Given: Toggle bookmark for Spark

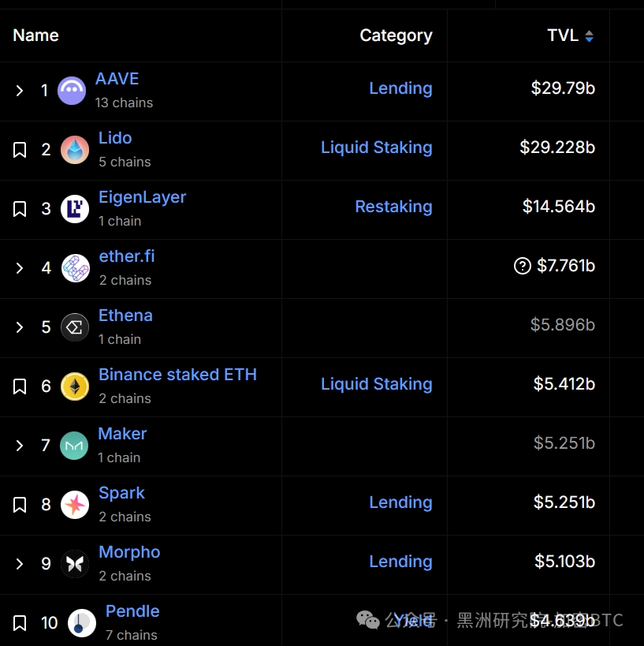Looking at the screenshot, I should coord(20,505).
